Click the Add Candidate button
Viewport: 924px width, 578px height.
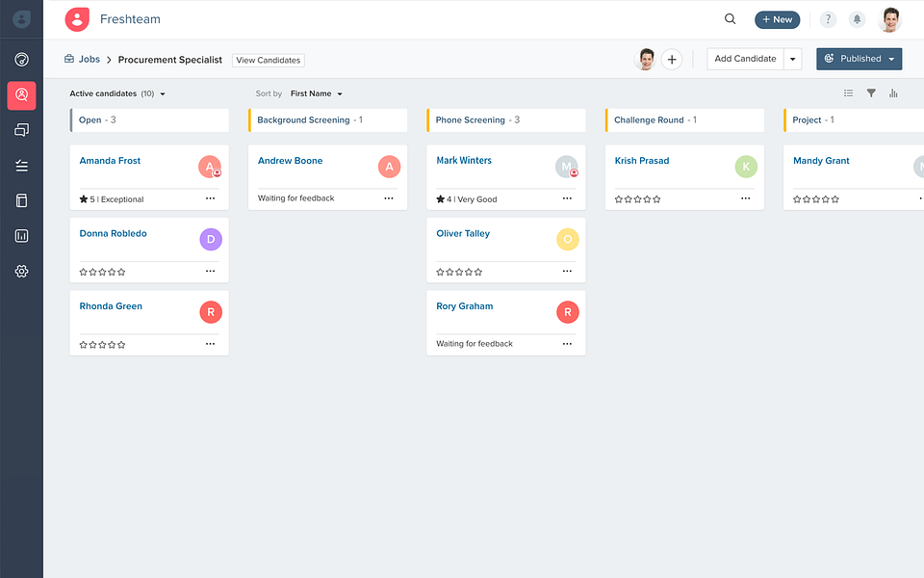[x=745, y=59]
